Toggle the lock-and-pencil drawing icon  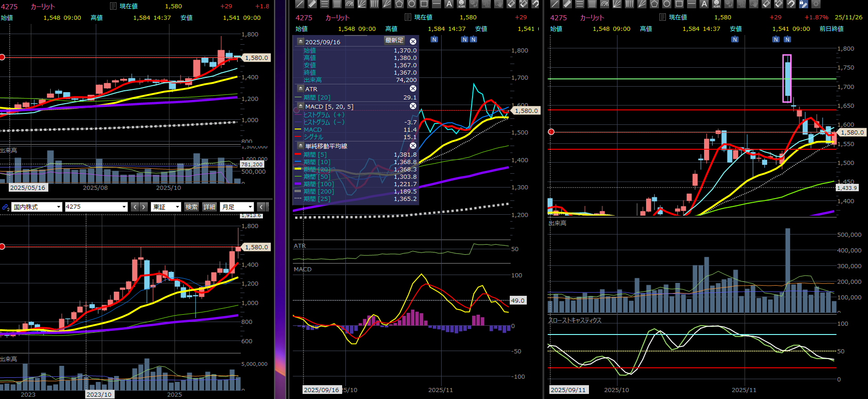pos(803,4)
